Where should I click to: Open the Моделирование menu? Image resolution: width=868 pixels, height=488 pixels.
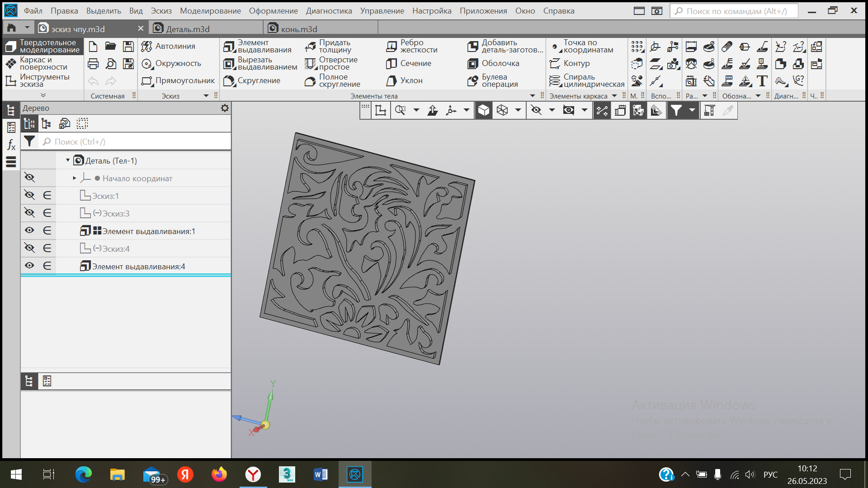click(210, 11)
